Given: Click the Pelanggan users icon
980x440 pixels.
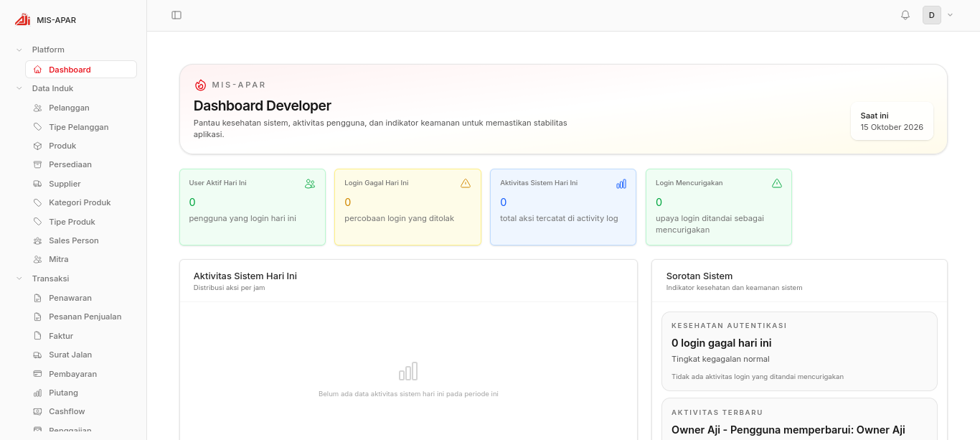Looking at the screenshot, I should click(37, 108).
